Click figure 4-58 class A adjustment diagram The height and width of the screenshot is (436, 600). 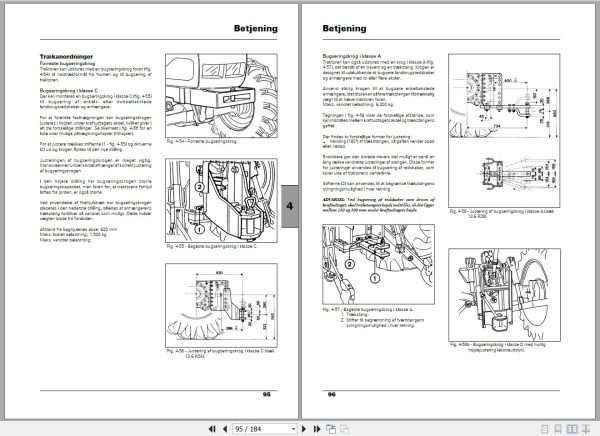coord(504,131)
